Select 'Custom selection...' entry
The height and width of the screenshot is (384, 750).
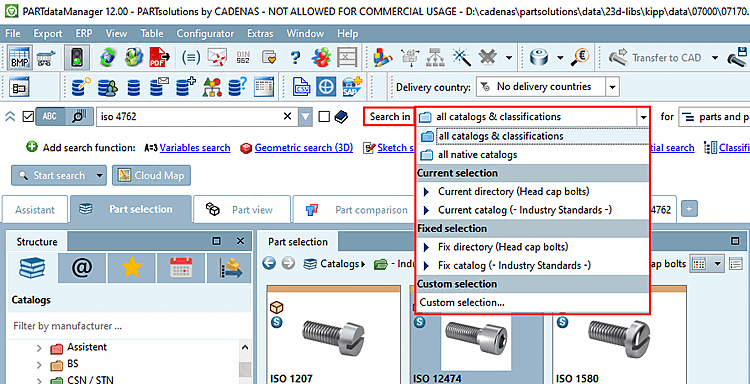coord(532,302)
